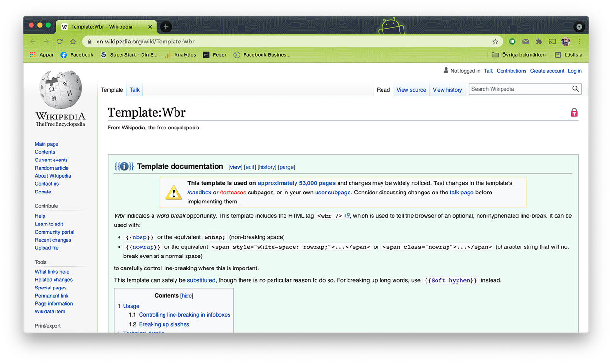Click the mail extension icon
The image size is (612, 364).
point(525,42)
